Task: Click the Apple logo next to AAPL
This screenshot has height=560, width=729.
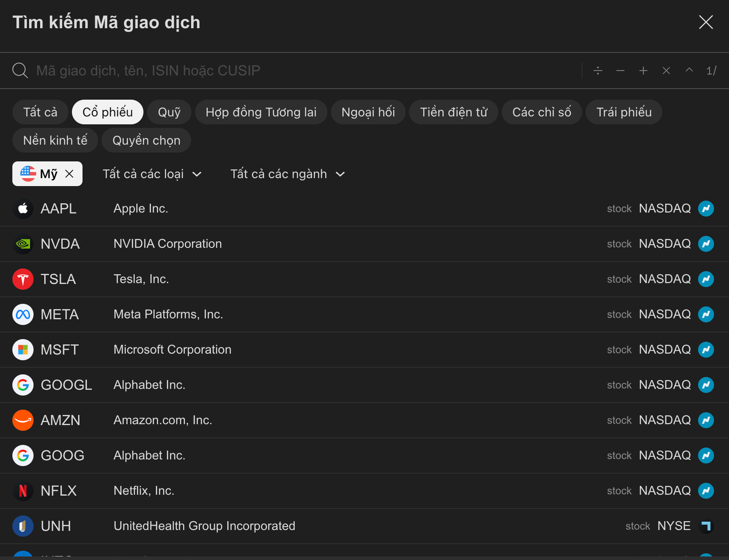Action: 23,209
